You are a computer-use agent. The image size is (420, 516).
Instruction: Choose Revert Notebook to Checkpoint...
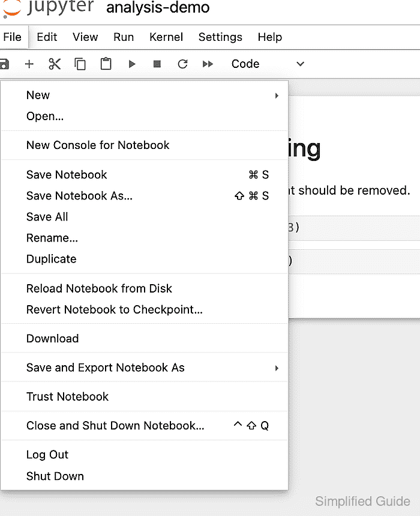[144, 310]
